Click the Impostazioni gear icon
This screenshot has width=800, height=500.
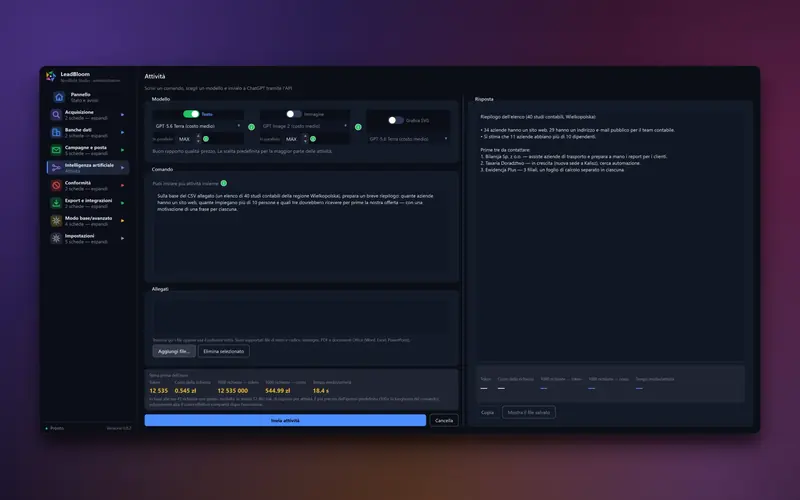56,238
